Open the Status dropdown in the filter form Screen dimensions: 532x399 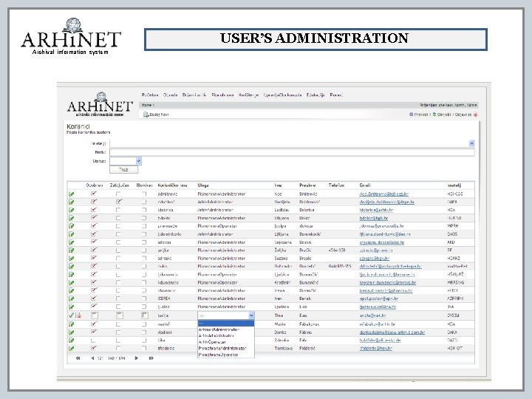[138, 161]
